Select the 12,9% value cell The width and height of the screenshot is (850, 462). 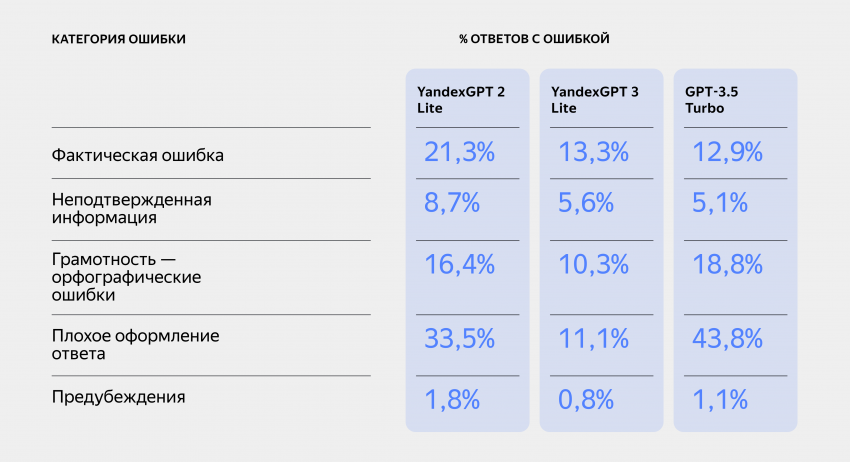(x=728, y=153)
